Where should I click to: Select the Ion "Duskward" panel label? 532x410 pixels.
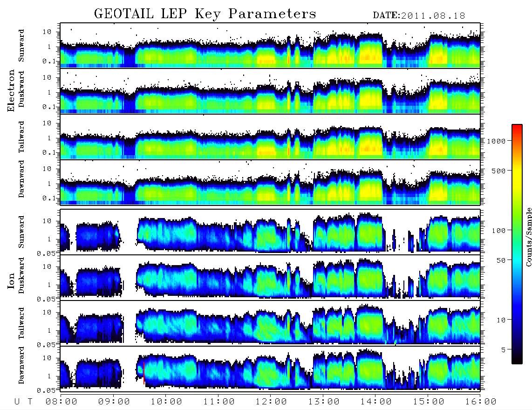point(21,275)
